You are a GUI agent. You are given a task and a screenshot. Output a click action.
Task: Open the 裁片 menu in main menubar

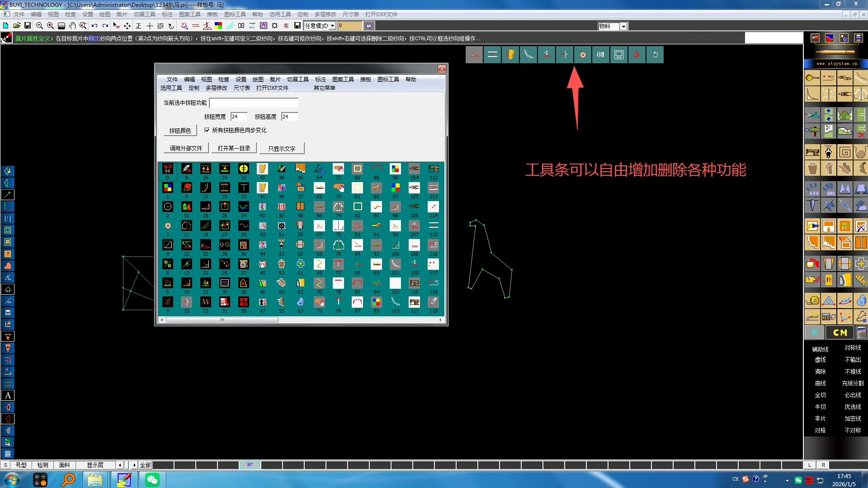click(122, 14)
